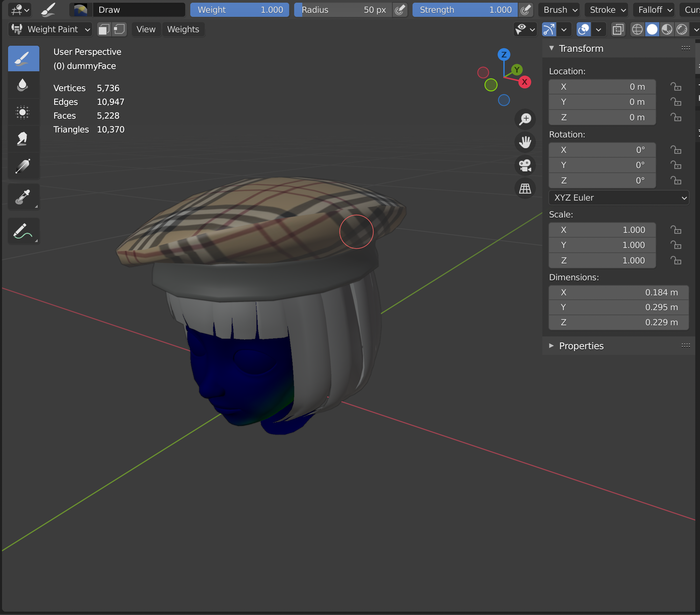Viewport: 700px width, 615px height.
Task: Click the negative Y axis gizmo circle
Action: click(x=491, y=85)
